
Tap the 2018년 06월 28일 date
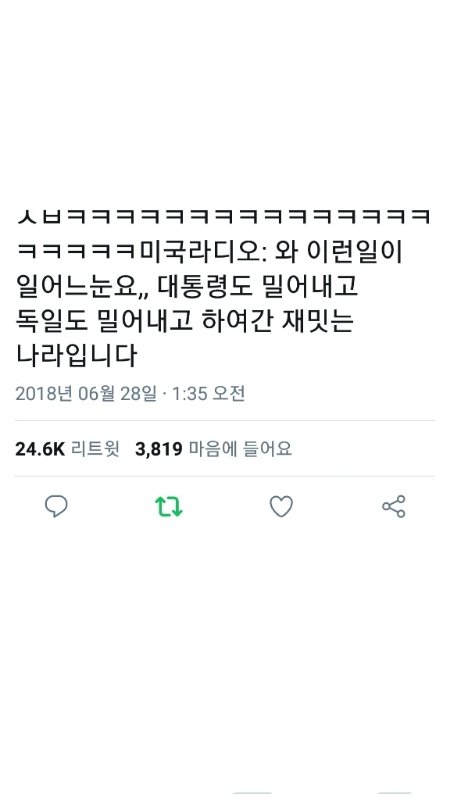tap(86, 393)
